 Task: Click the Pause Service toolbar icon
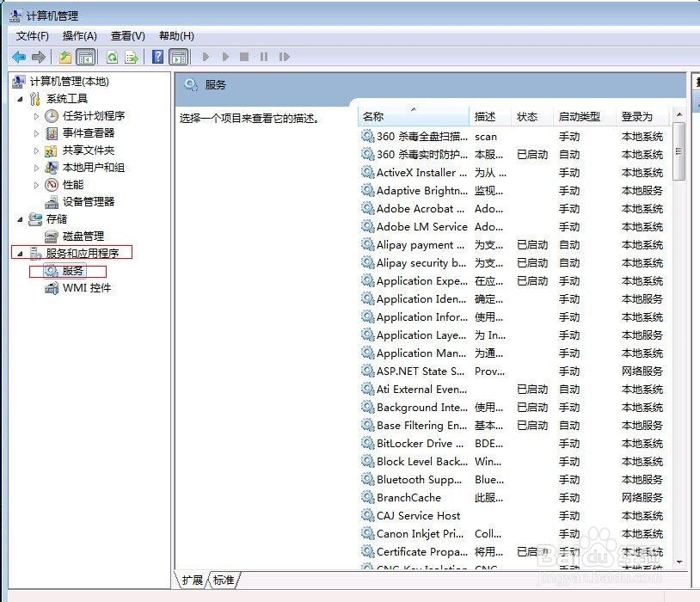264,57
